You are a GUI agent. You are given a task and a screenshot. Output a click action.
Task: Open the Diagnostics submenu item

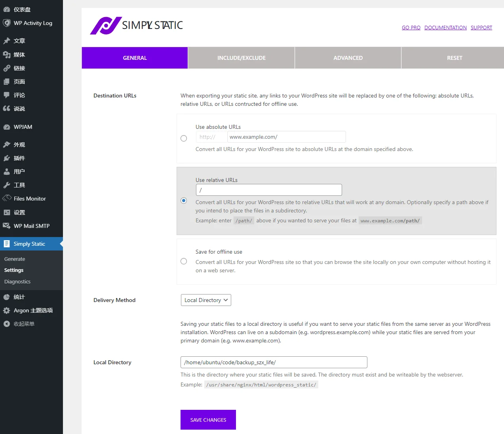(x=17, y=281)
